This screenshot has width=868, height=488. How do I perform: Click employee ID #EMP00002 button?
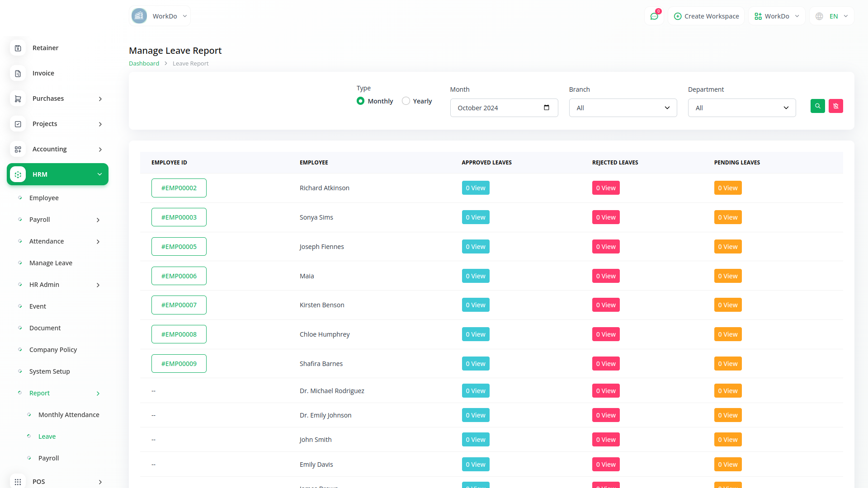click(179, 188)
